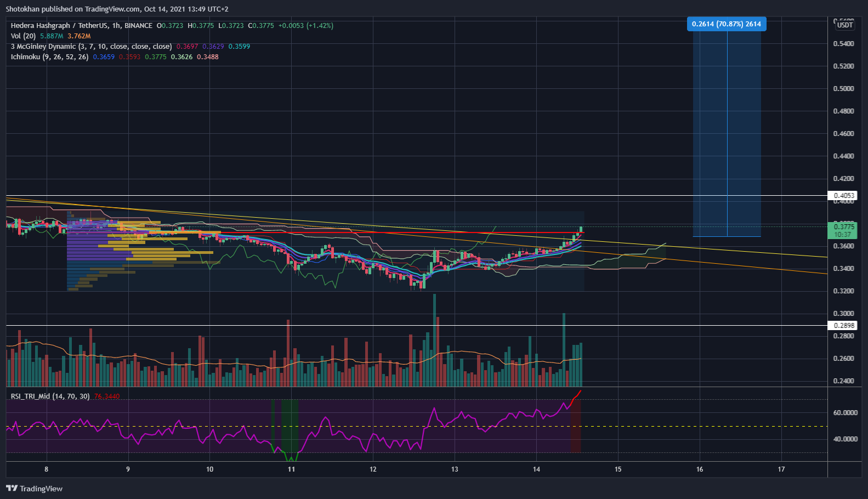Viewport: 868px width, 499px height.
Task: Click the volume average value 3.762M
Action: [79, 36]
